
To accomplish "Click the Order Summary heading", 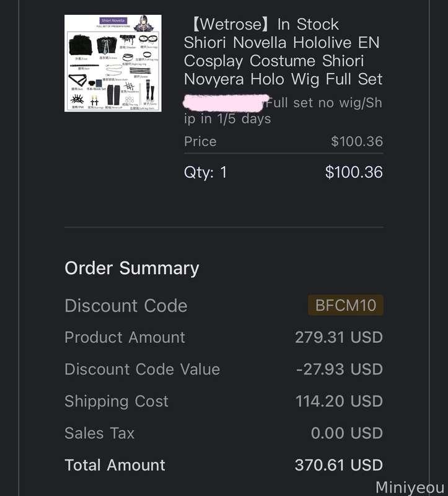I will click(x=132, y=268).
